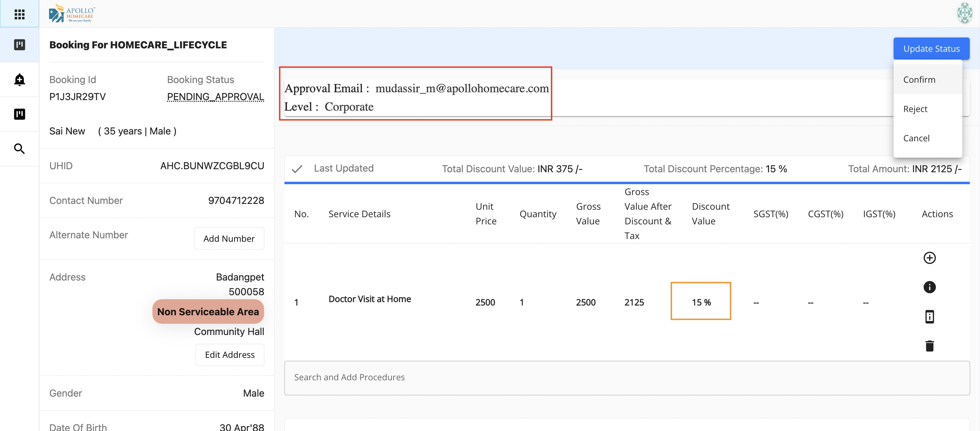Screen dimensions: 980x431
Task: Select Reject from status menu
Action: (915, 109)
